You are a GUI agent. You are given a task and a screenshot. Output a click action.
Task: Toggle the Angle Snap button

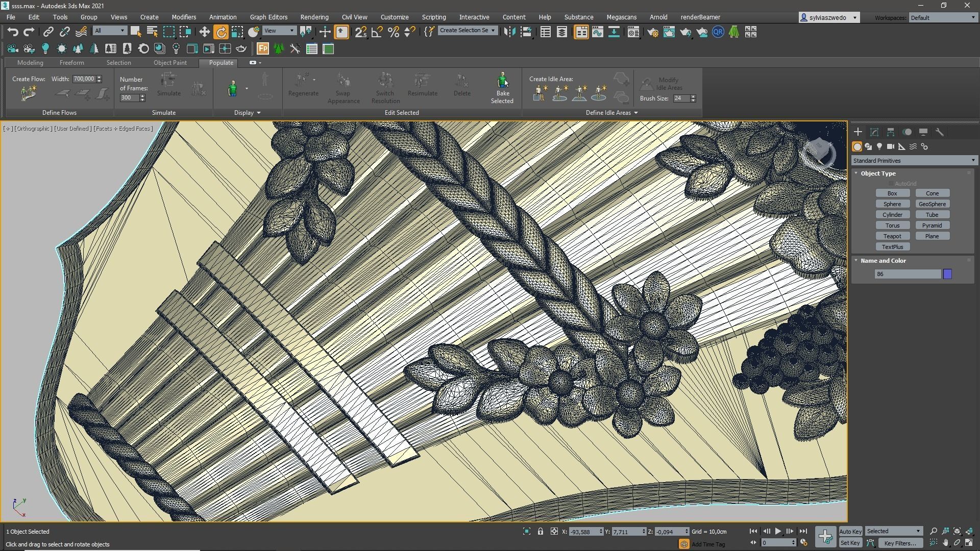pos(377,32)
